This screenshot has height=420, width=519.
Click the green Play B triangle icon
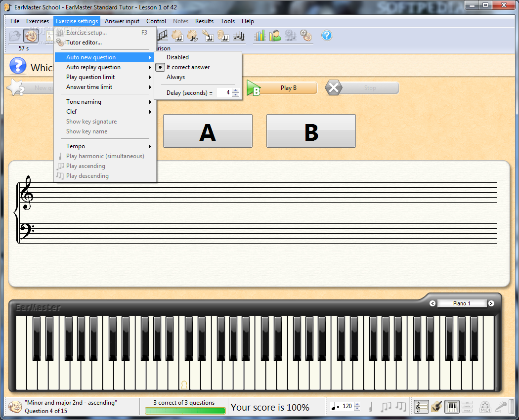click(x=254, y=88)
